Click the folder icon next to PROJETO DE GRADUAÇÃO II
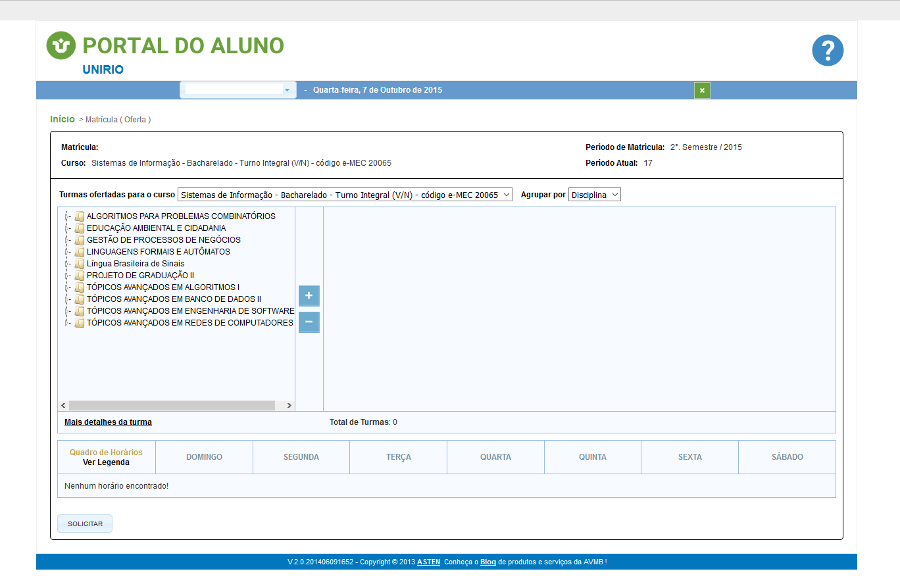This screenshot has width=900, height=588. point(80,275)
